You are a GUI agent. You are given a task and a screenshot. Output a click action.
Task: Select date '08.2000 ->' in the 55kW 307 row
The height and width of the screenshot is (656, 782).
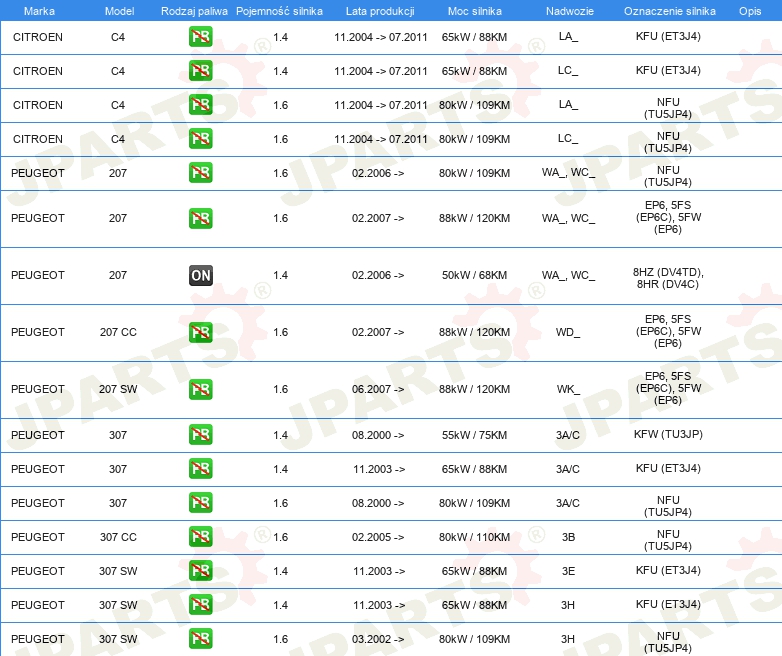click(x=378, y=436)
